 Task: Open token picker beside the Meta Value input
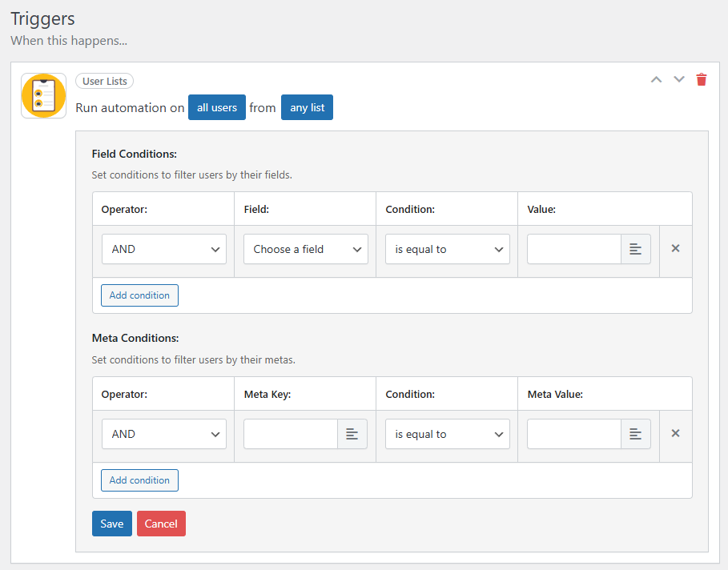[x=636, y=434]
